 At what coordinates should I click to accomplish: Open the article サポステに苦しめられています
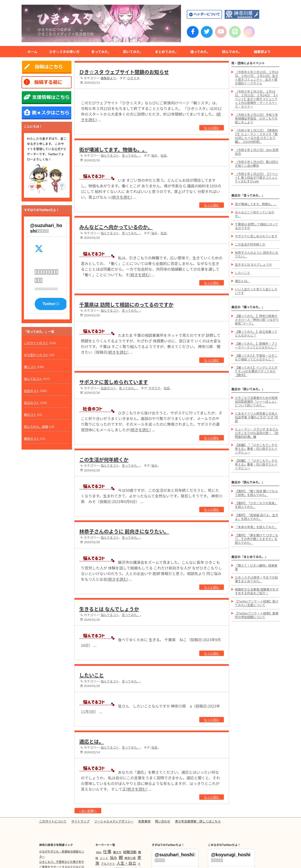(x=113, y=382)
